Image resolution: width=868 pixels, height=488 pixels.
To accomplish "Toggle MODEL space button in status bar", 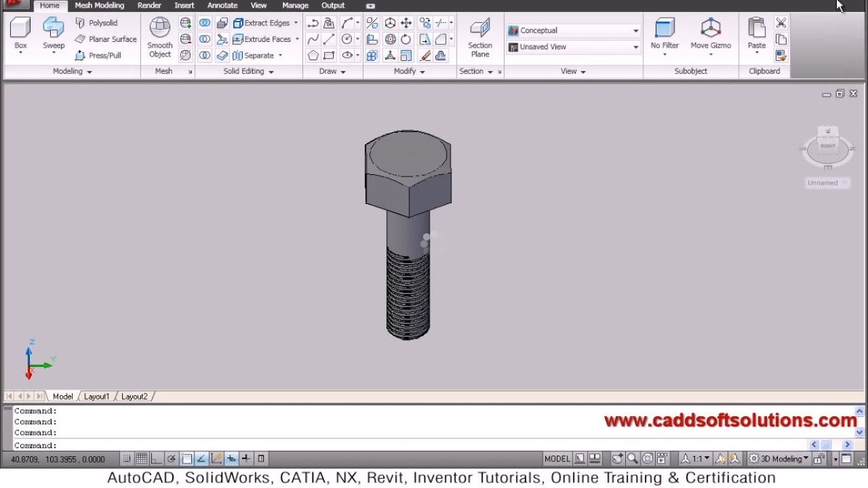I will [557, 459].
